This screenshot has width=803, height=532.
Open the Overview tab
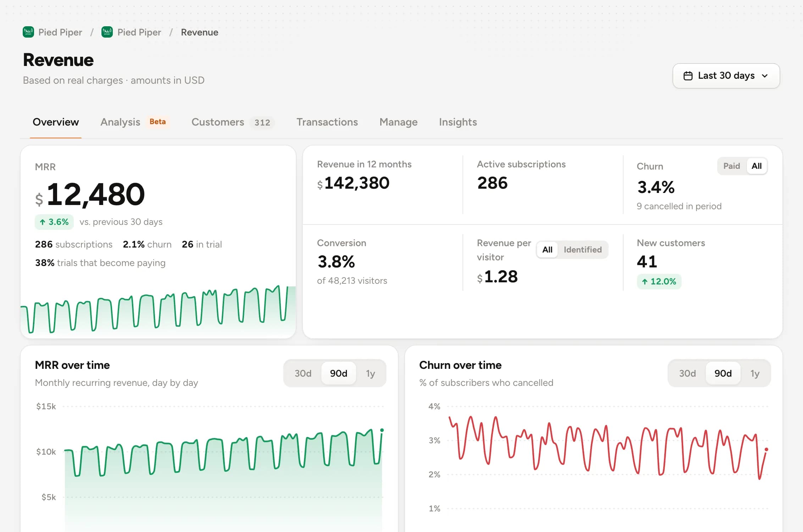point(56,122)
